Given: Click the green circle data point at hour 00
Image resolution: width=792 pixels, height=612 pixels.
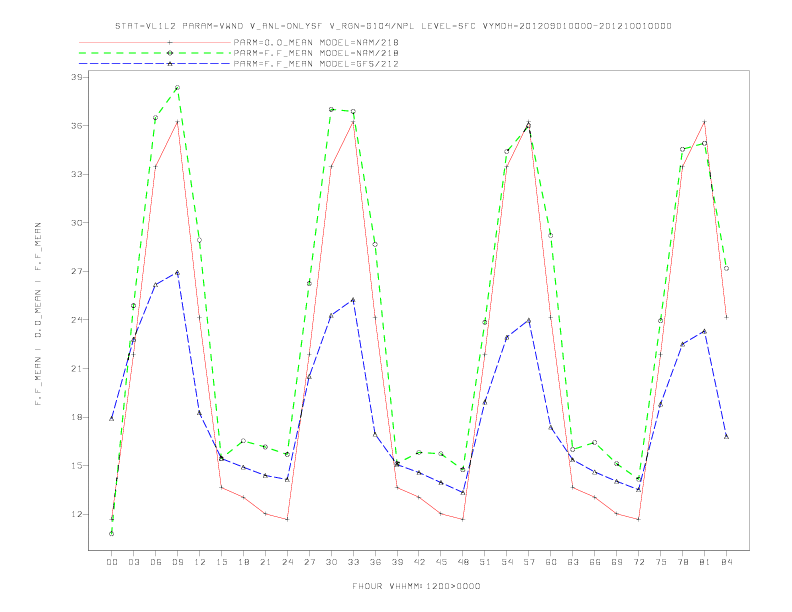Looking at the screenshot, I should (x=112, y=534).
